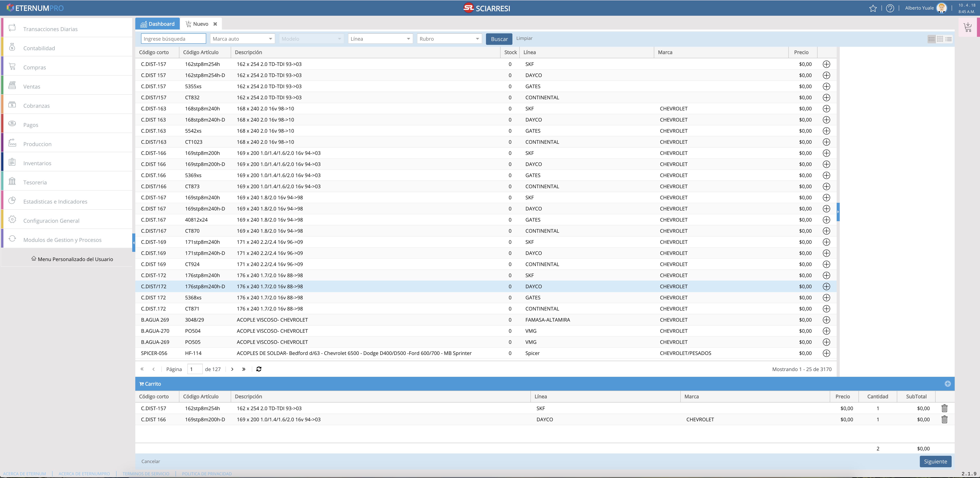Sort by Precio column header in article list

point(803,52)
